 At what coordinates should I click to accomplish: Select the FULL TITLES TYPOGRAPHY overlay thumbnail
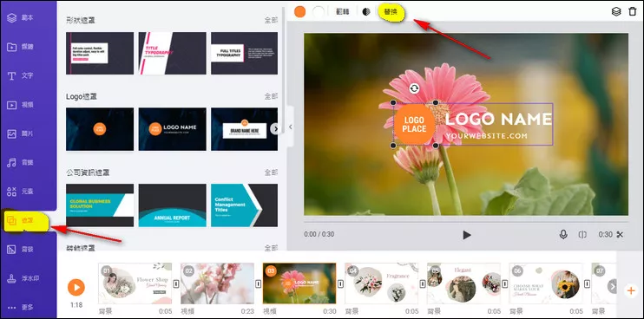245,53
